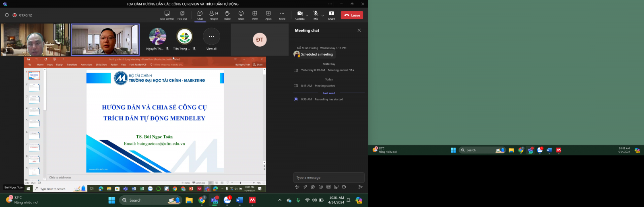
Task: Open the View layout menu
Action: tap(255, 15)
